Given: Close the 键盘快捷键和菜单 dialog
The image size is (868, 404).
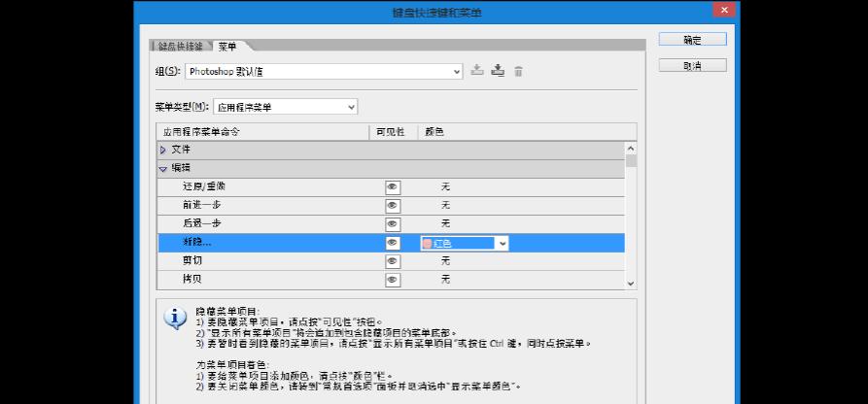Looking at the screenshot, I should [723, 10].
